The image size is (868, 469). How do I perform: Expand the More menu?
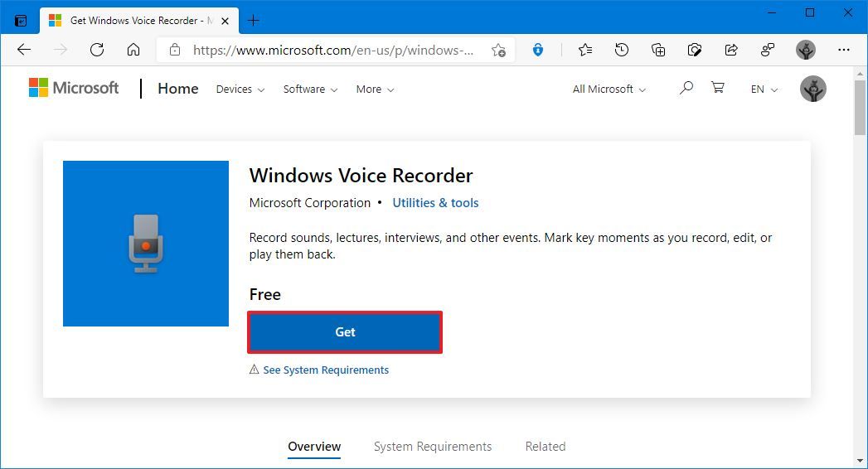click(376, 89)
